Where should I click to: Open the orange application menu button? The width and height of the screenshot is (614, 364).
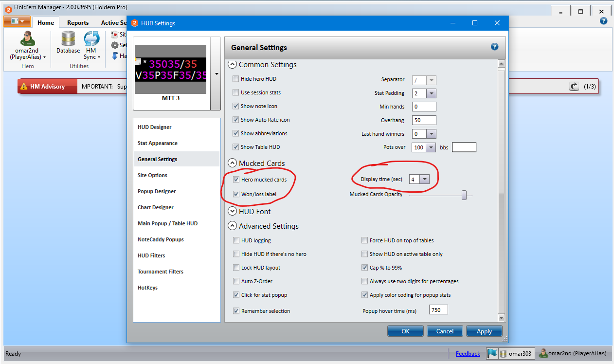pos(18,21)
